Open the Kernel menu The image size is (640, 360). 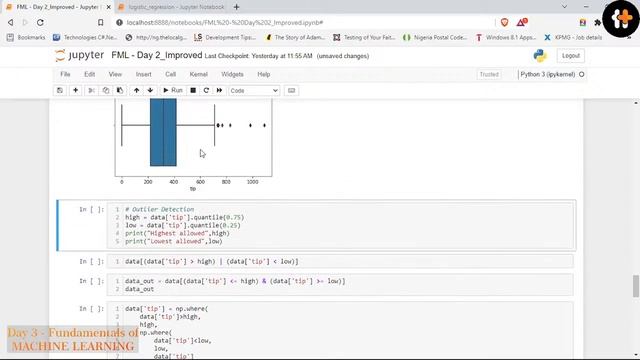(x=198, y=74)
